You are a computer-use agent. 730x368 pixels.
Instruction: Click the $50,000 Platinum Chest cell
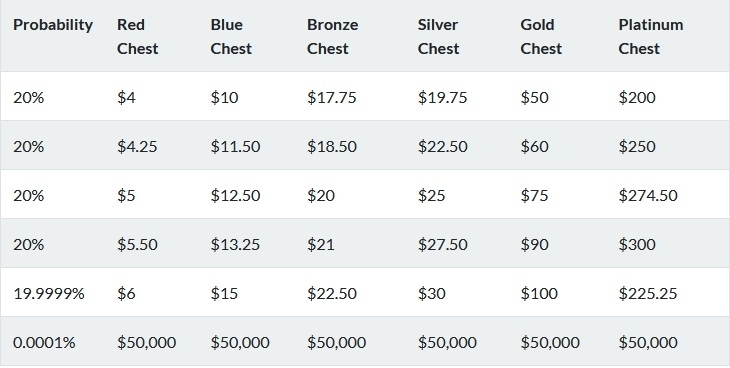pos(648,342)
